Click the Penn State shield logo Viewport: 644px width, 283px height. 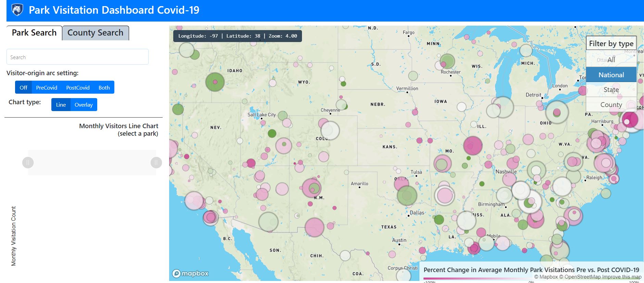pyautogui.click(x=17, y=10)
